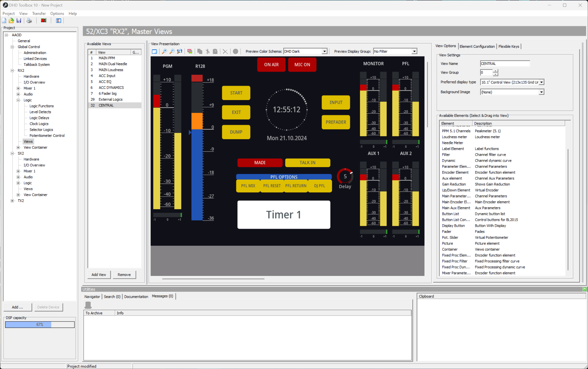Click the 1:1 zoom reset icon
The image size is (588, 369).
pos(180,51)
